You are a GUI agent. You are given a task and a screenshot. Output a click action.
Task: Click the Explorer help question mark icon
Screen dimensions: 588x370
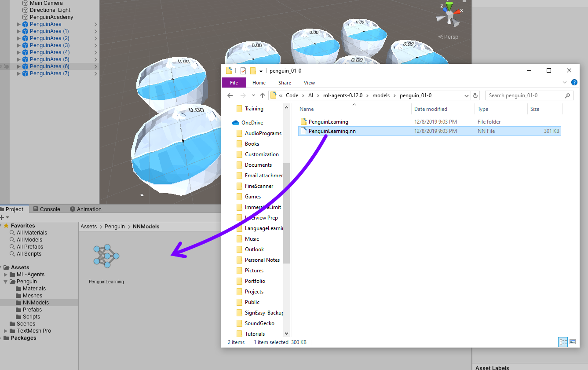(574, 82)
